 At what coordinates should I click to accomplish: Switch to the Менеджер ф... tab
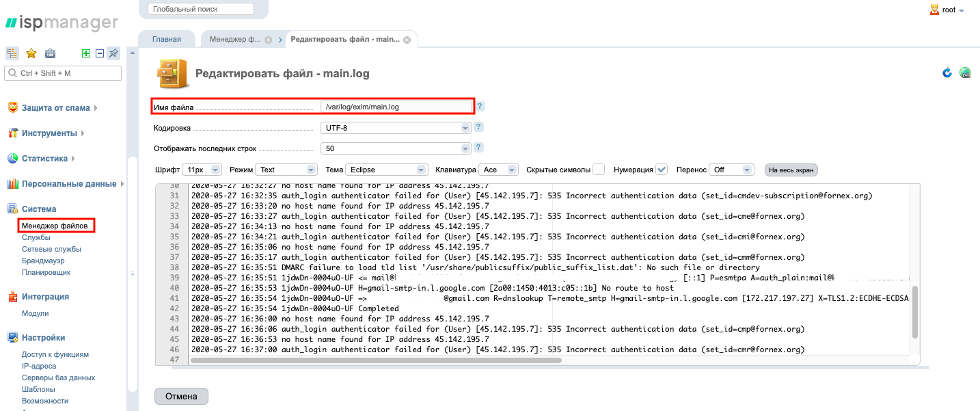tap(235, 39)
